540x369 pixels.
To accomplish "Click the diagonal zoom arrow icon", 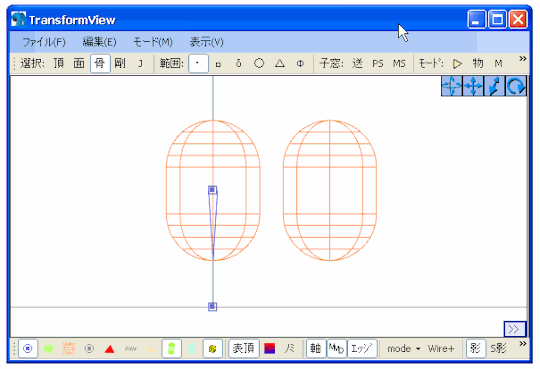I will pos(494,86).
